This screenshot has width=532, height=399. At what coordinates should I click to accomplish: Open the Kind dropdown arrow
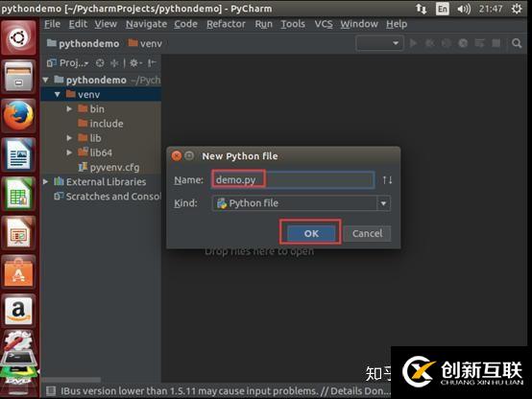point(383,203)
